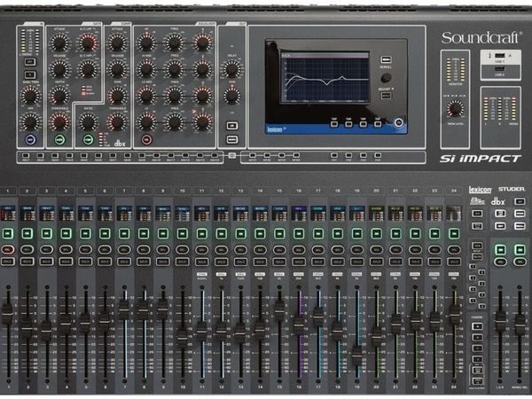
Task: Adjust the gate THRESHOLD knob
Action: pyautogui.click(x=59, y=122)
